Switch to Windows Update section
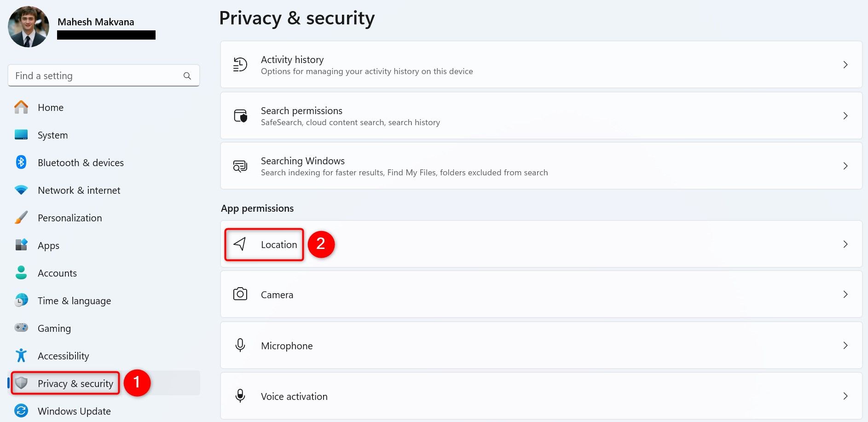The image size is (868, 422). [x=74, y=411]
